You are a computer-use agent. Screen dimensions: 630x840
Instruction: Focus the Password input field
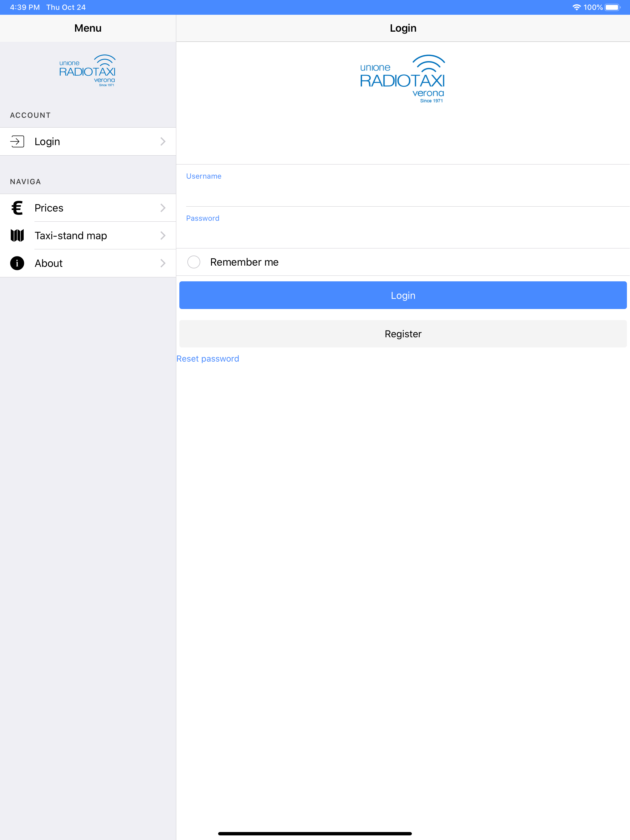(408, 228)
